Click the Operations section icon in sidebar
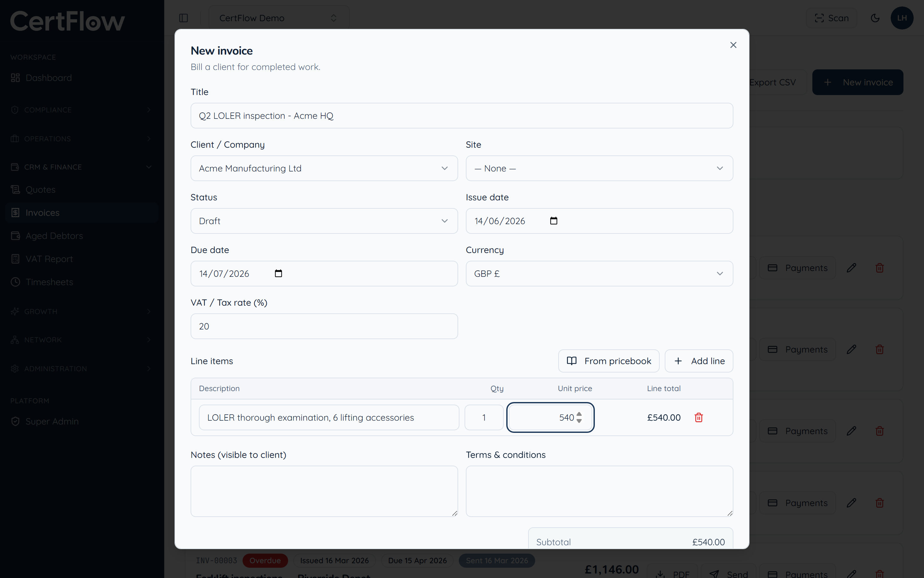The image size is (924, 578). (x=15, y=138)
